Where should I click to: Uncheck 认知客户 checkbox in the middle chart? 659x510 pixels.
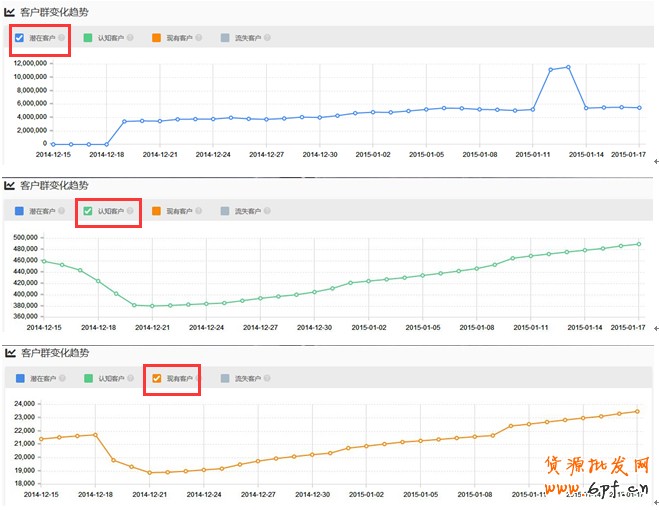pos(88,211)
